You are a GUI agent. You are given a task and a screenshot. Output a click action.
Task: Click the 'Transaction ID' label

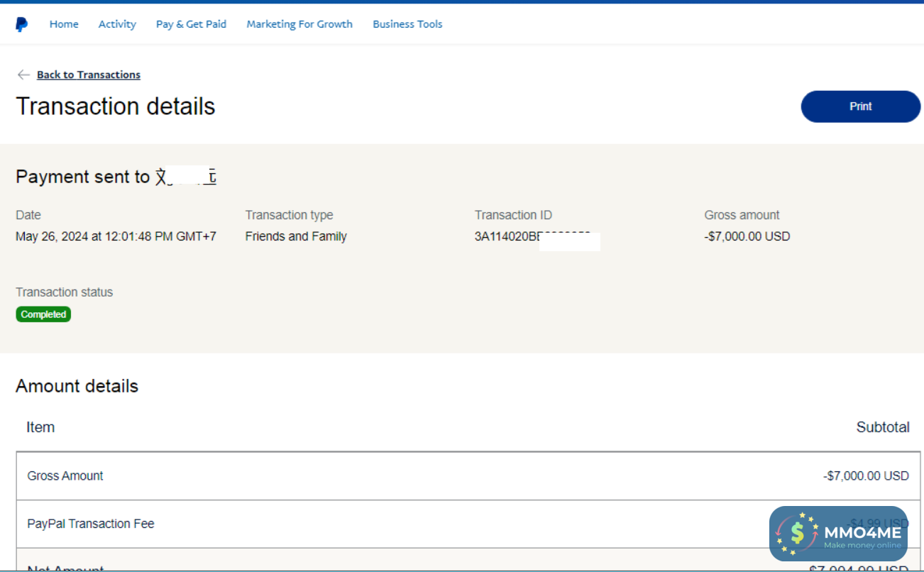(513, 215)
